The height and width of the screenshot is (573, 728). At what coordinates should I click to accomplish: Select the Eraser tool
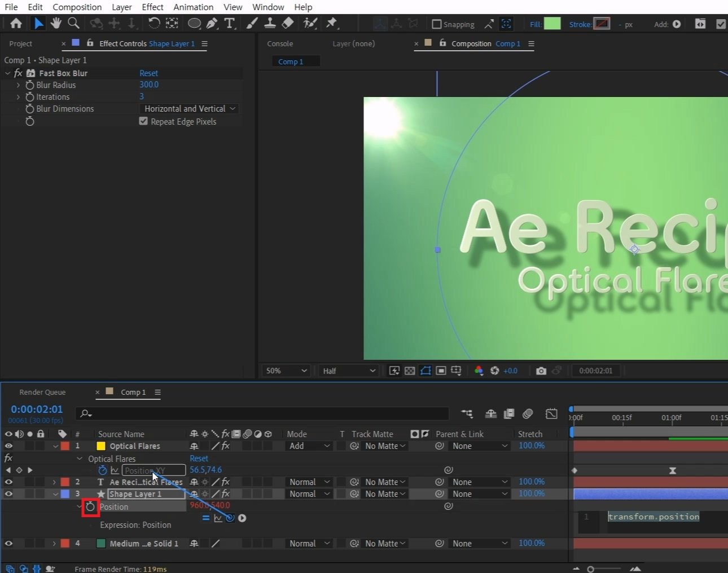tap(288, 23)
